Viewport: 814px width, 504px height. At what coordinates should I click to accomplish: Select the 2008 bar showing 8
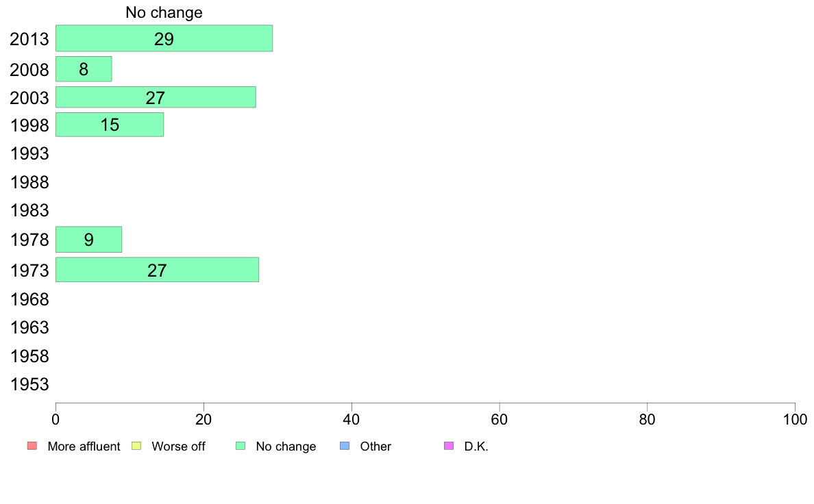[x=84, y=69]
